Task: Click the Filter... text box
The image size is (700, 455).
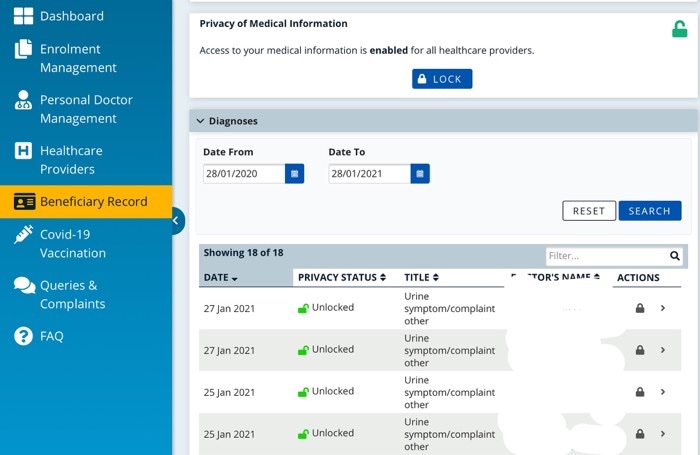Action: coord(607,256)
